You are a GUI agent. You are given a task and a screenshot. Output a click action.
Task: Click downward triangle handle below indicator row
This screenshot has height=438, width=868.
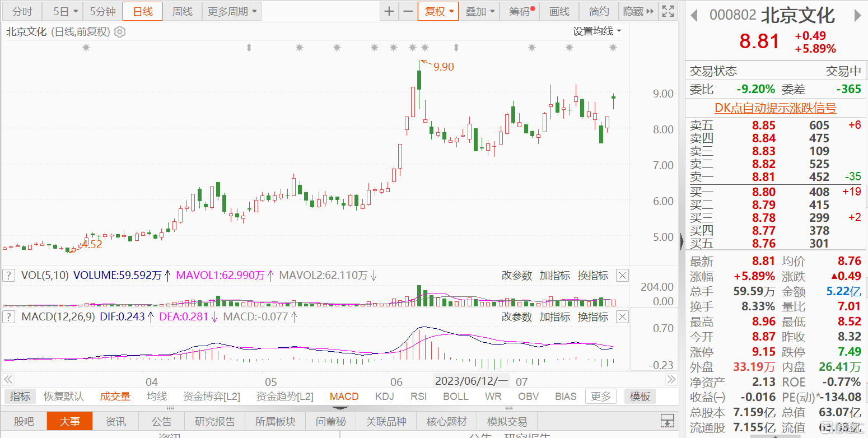point(341,408)
